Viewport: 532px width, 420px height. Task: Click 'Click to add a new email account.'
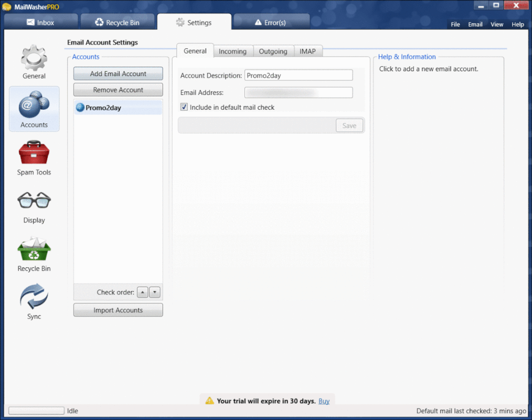429,69
